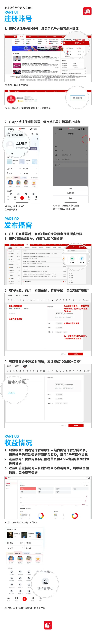This screenshot has height=644, width=96.
Task: Tap 取消 in the action sheet
Action: [71, 198]
